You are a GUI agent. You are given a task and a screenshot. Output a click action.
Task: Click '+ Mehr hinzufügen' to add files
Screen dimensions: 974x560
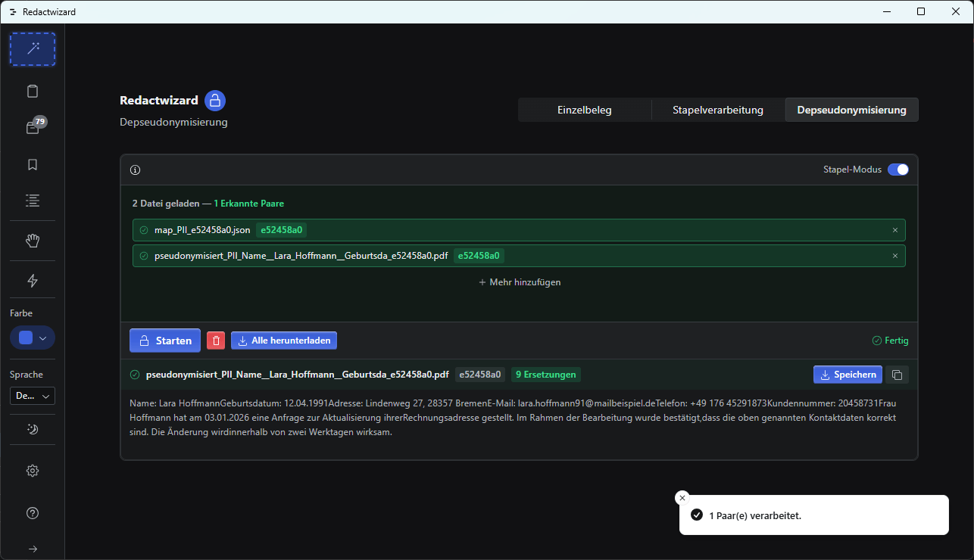tap(520, 282)
